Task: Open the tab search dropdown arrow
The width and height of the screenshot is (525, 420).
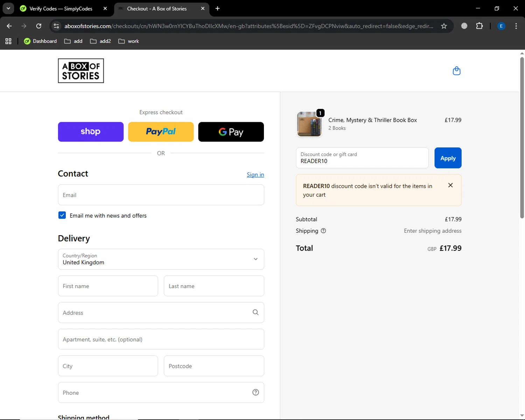Action: (x=8, y=8)
